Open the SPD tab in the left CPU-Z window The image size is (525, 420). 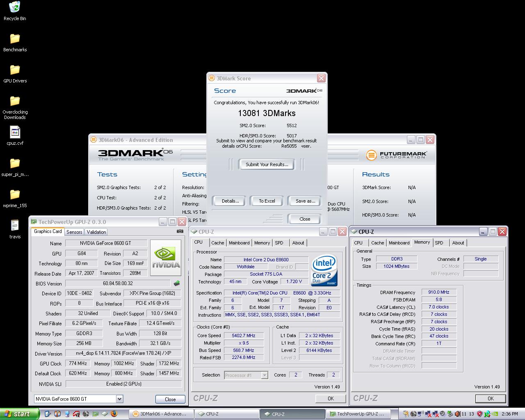[279, 243]
